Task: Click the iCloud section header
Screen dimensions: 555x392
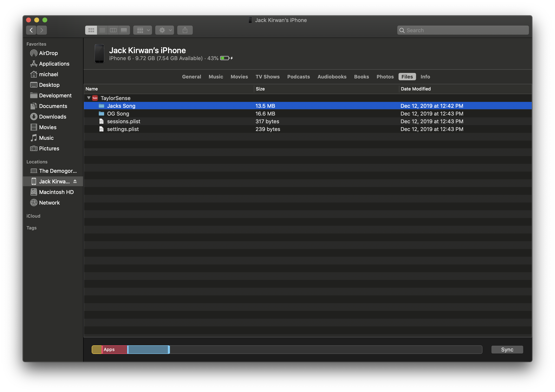Action: (x=33, y=216)
